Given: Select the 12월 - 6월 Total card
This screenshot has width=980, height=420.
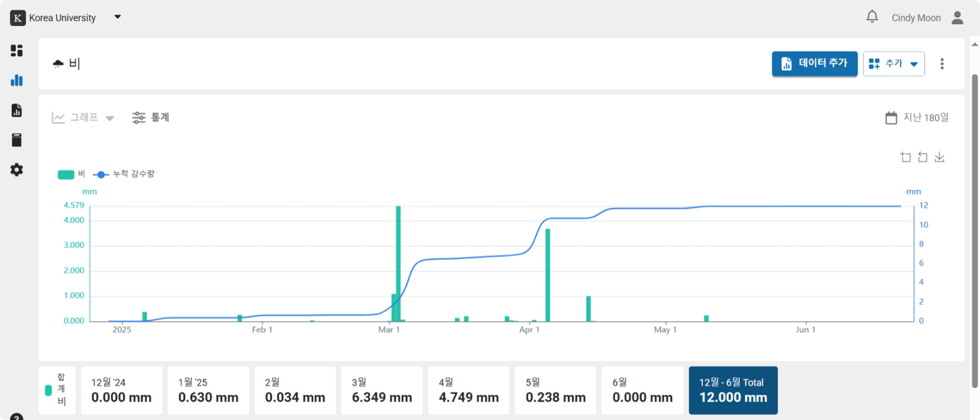Looking at the screenshot, I should click(x=733, y=390).
